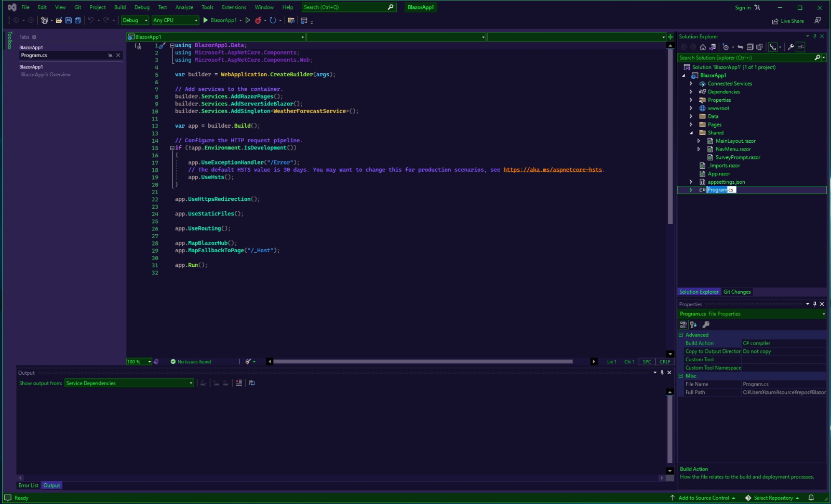Expand the Pages folder in Solution Explorer
The image size is (831, 504).
(691, 125)
